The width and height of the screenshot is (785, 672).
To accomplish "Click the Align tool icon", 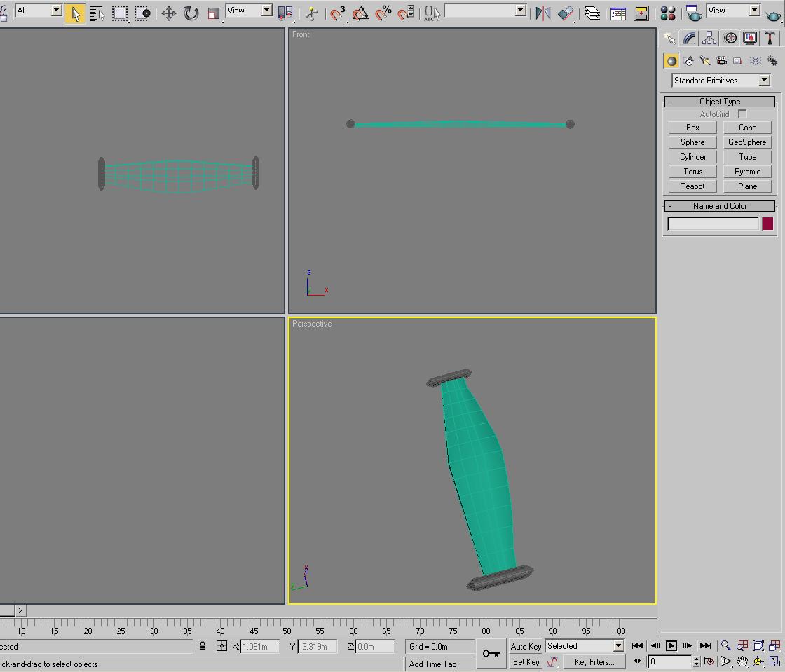I will 566,13.
